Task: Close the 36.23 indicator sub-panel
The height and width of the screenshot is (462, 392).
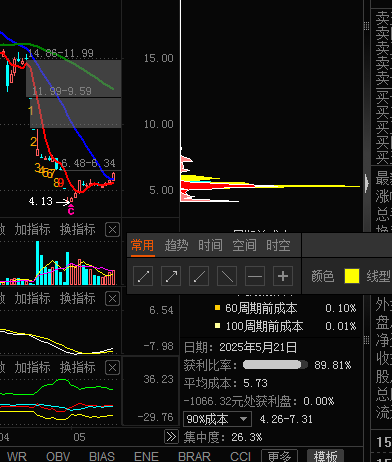Action: (112, 368)
